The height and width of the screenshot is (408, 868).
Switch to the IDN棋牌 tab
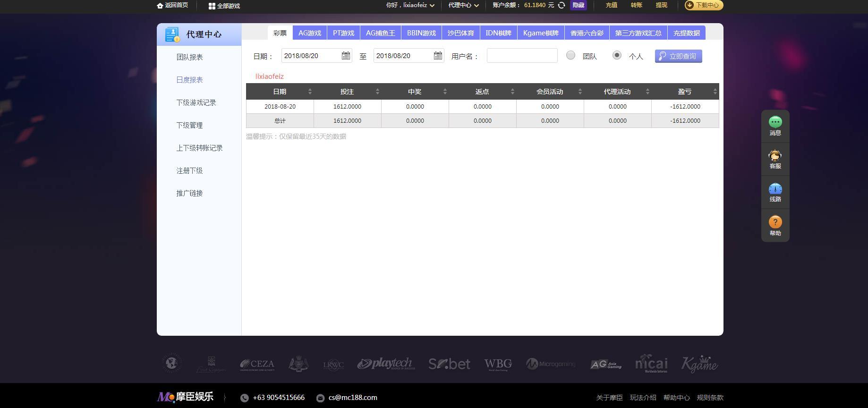[499, 33]
